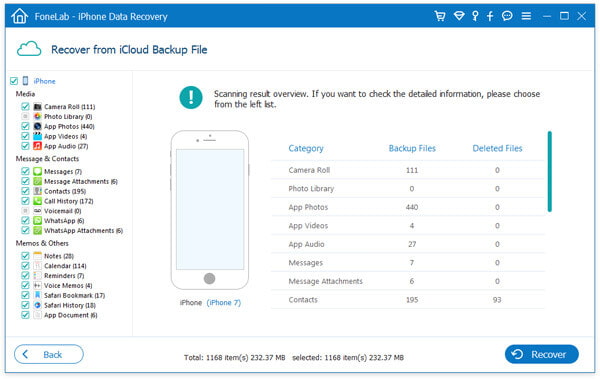This screenshot has height=379, width=600.
Task: Click the Safari History compass icon
Action: coord(37,305)
